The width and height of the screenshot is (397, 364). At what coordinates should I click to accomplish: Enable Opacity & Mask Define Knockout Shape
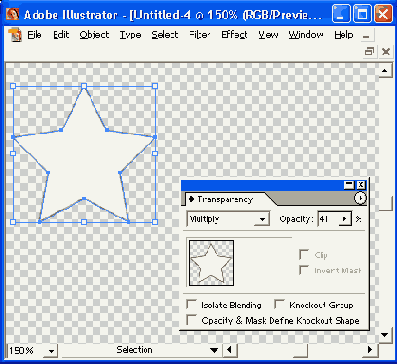pyautogui.click(x=191, y=320)
